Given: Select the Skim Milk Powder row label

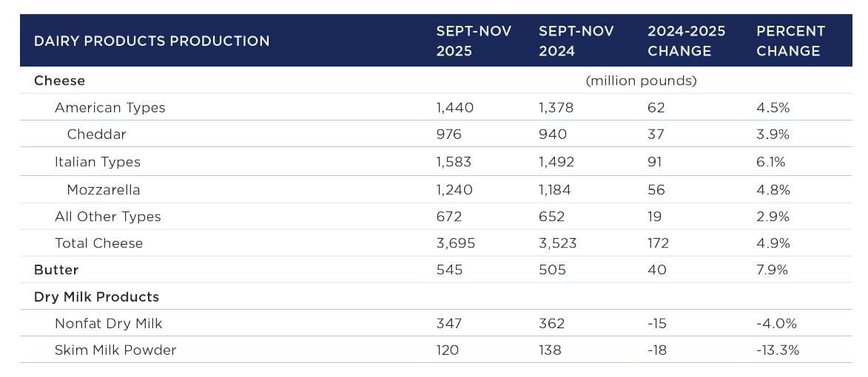Looking at the screenshot, I should click(115, 350).
